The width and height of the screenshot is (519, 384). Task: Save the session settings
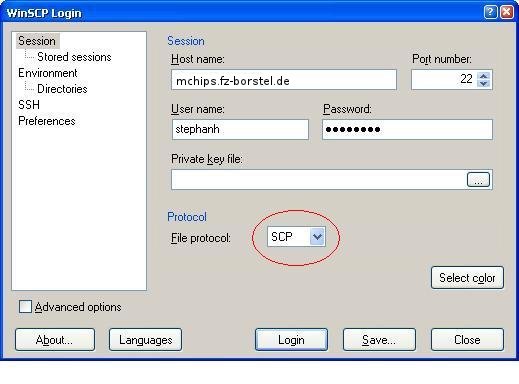(379, 340)
